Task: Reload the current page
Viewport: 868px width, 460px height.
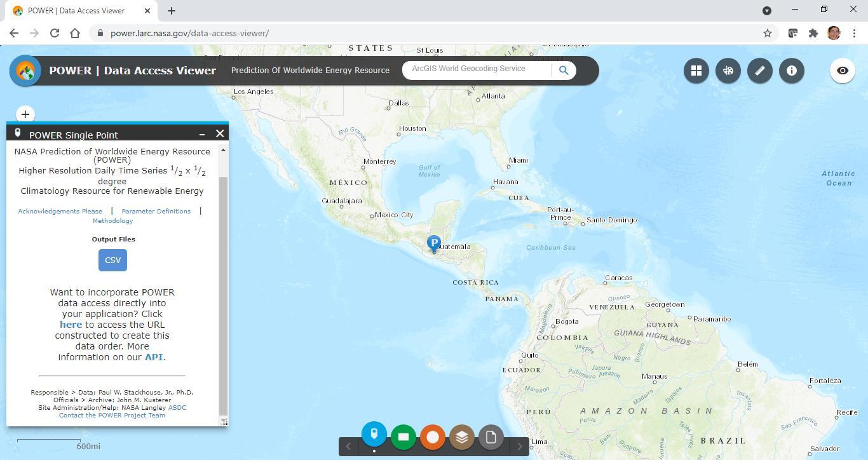Action: (x=55, y=33)
